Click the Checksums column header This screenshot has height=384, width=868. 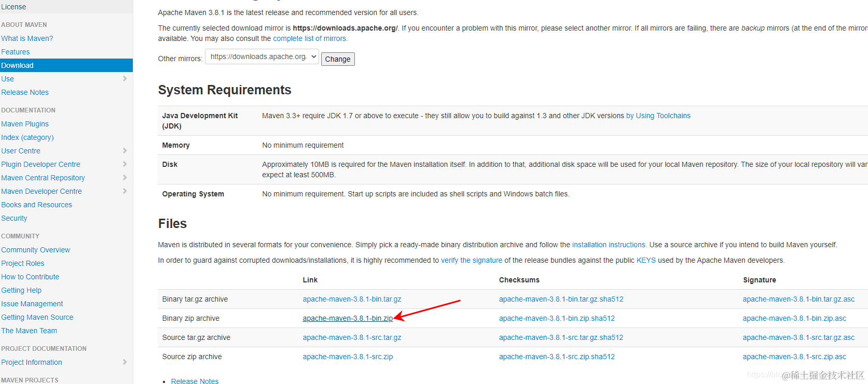coord(519,280)
